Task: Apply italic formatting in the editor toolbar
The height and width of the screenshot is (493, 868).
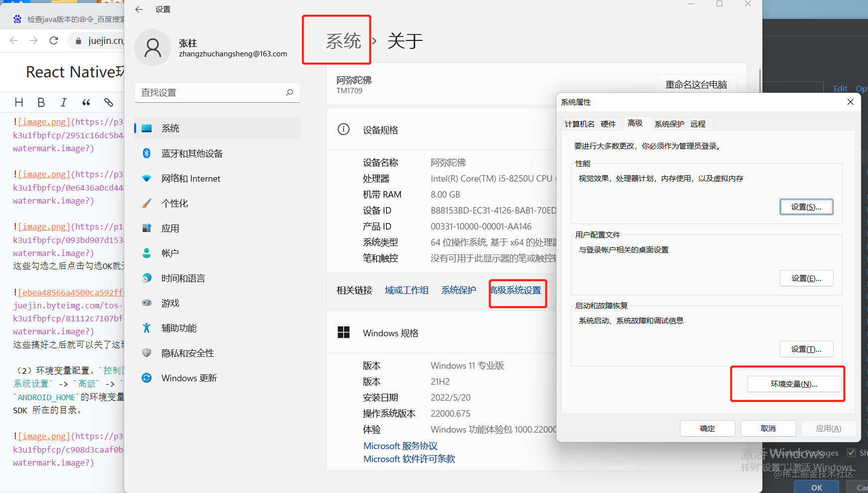Action: pos(63,102)
